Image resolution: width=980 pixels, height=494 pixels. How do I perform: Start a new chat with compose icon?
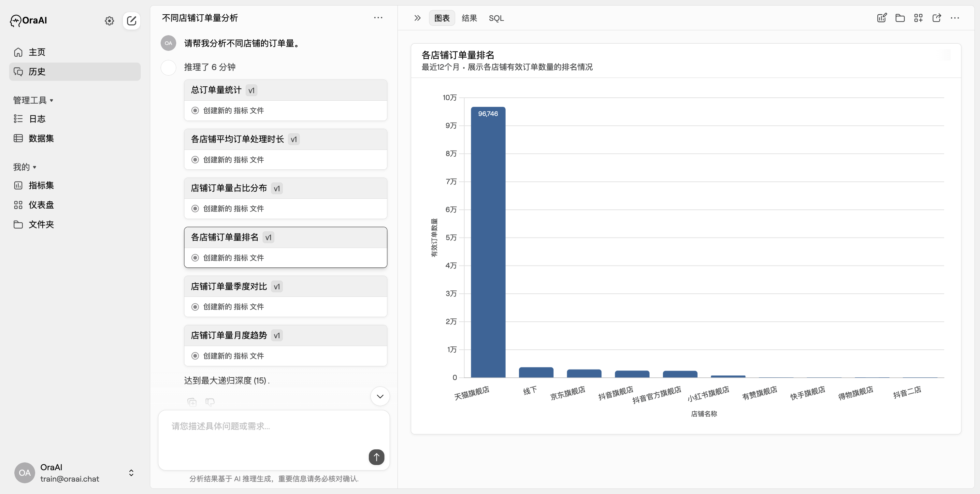click(x=132, y=21)
